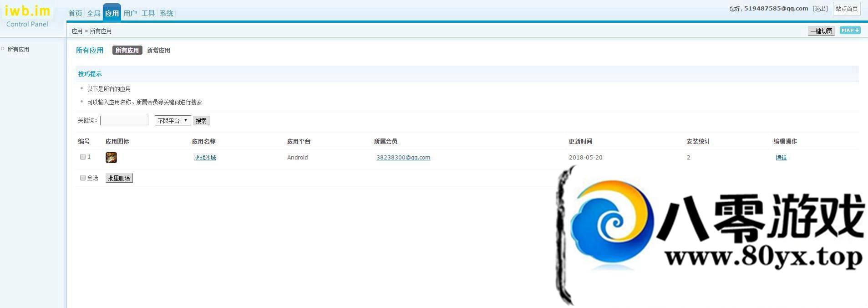Click the 批量删除 bulk delete button
The image size is (868, 308).
[119, 178]
